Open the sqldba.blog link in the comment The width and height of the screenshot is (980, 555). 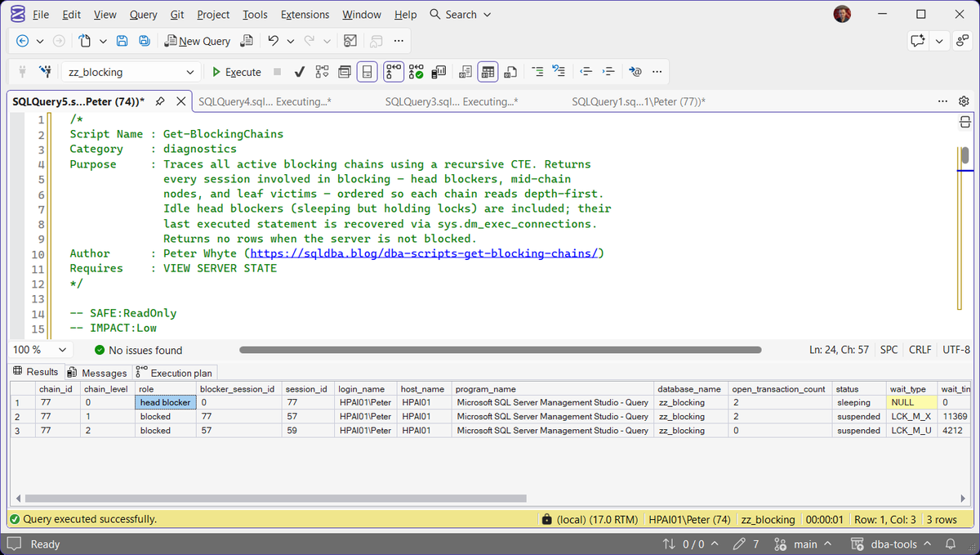coord(425,253)
